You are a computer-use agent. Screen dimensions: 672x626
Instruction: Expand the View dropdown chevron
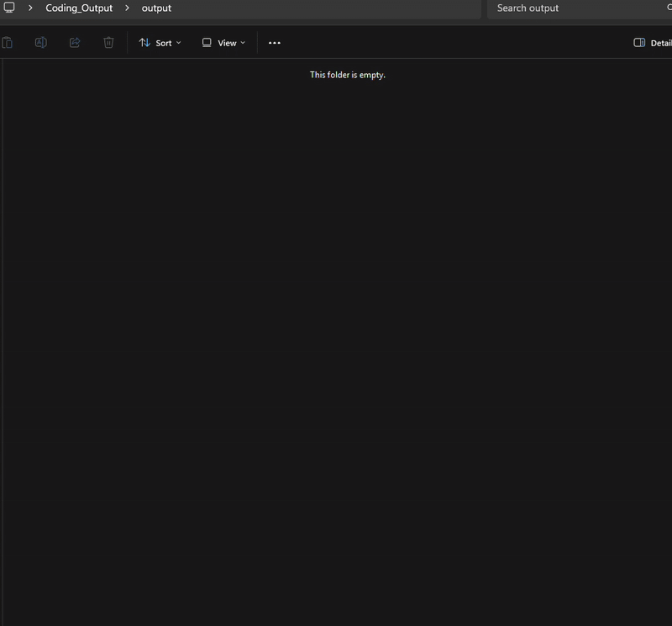243,43
